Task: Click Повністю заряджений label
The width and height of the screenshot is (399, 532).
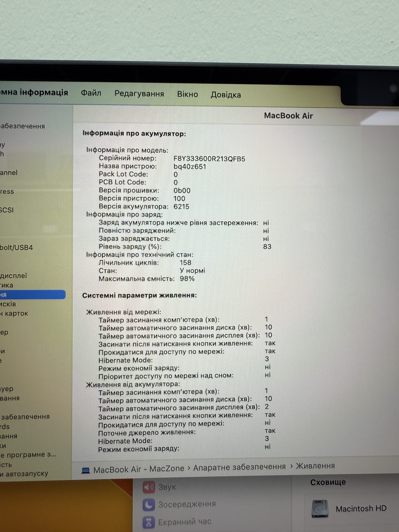Action: coord(137,230)
